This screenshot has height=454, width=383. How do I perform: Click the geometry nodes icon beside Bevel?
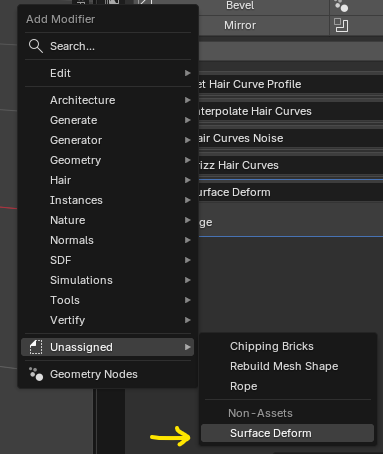(x=341, y=5)
